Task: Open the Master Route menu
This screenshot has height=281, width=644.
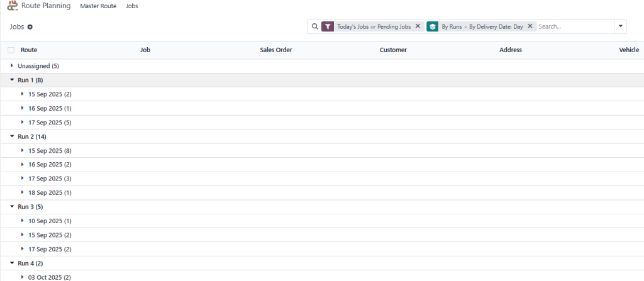Action: 98,6
